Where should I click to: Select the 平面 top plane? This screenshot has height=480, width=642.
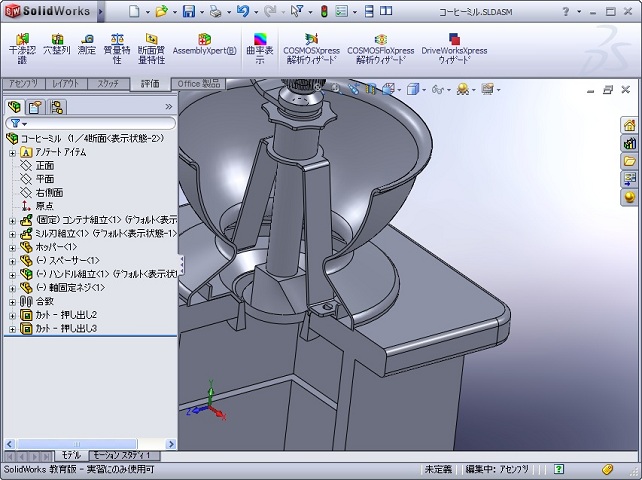point(45,179)
